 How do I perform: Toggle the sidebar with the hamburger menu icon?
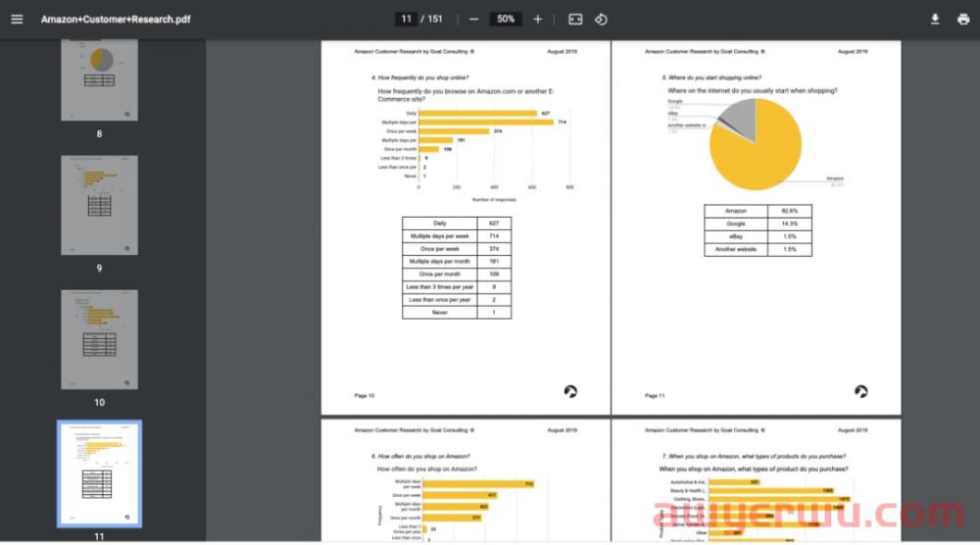coord(17,20)
